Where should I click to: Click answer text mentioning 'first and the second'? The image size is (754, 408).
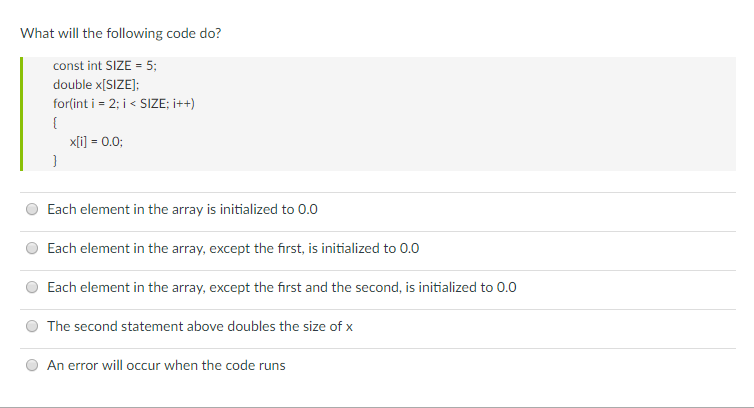[x=282, y=288]
